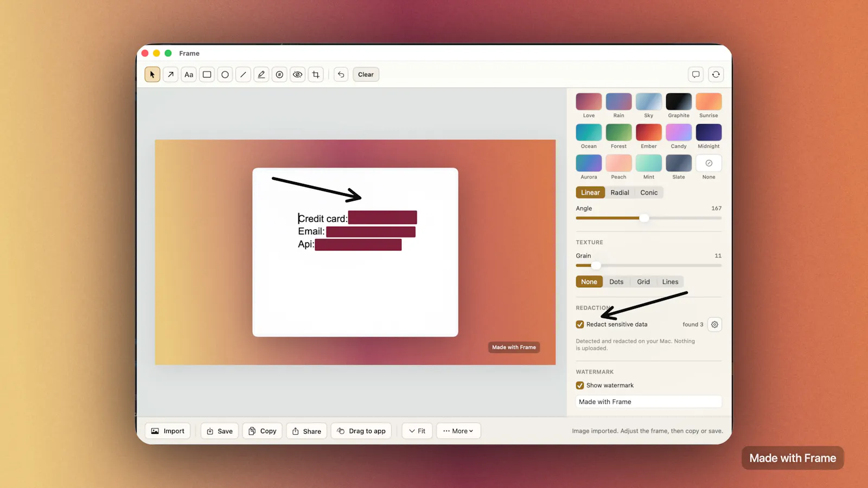Toggle the Show watermark checkbox
This screenshot has height=488, width=868.
click(580, 386)
